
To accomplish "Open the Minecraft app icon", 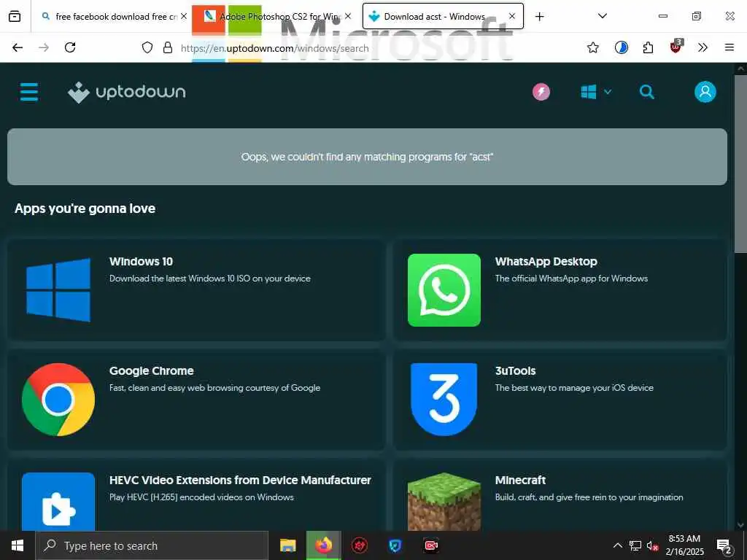I will click(444, 502).
